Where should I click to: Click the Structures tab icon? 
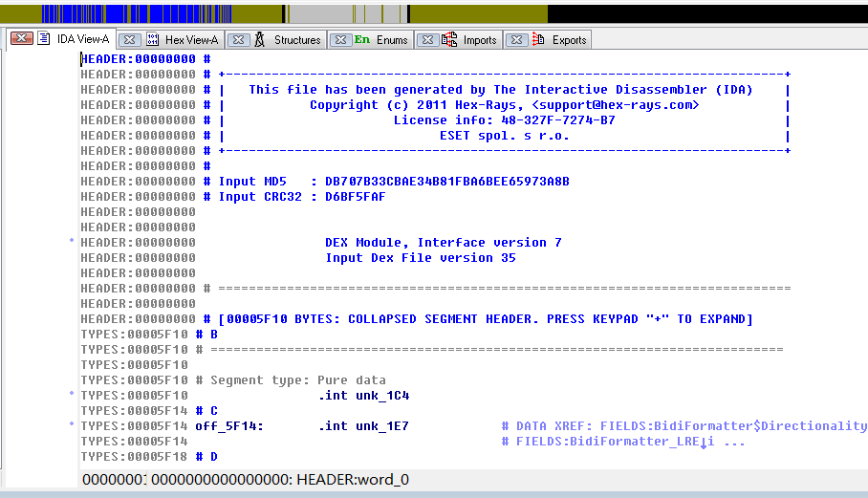[260, 40]
